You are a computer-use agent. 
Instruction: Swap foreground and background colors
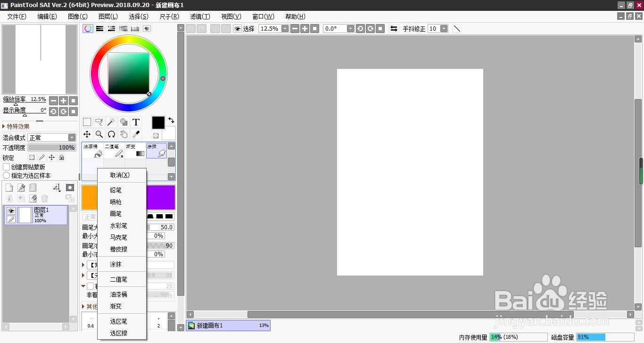pyautogui.click(x=171, y=120)
